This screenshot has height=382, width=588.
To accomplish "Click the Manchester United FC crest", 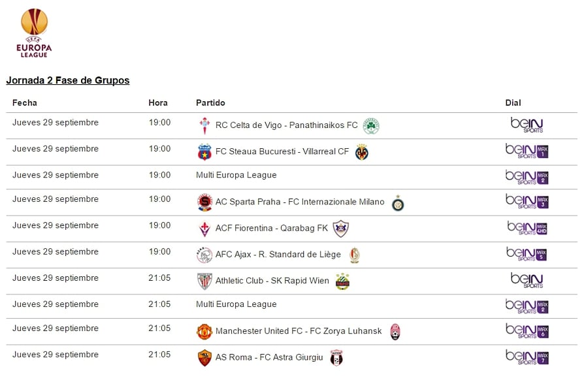I will click(x=204, y=332).
